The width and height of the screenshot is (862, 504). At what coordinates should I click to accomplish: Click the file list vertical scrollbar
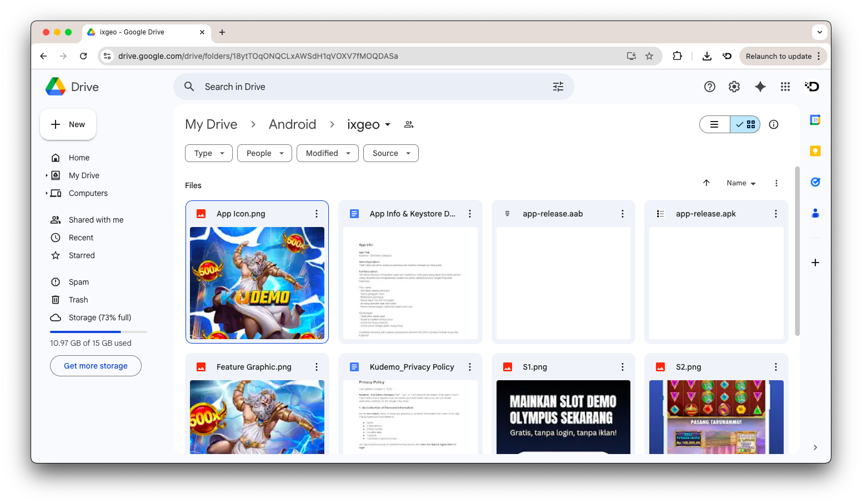pyautogui.click(x=798, y=251)
